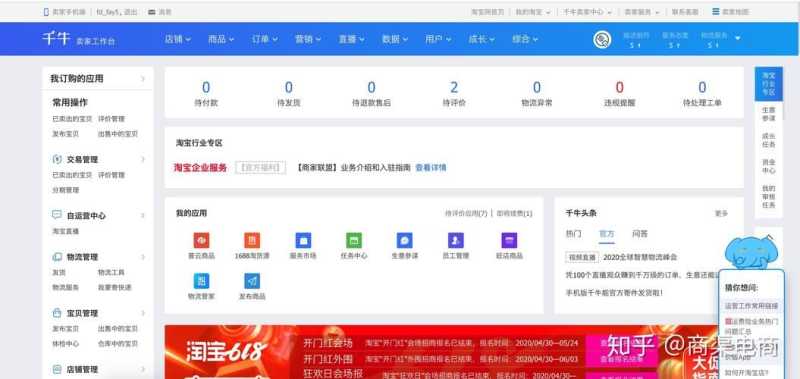The height and width of the screenshot is (379, 800).
Task: Select 资金中心 in right sidebar
Action: point(768,166)
